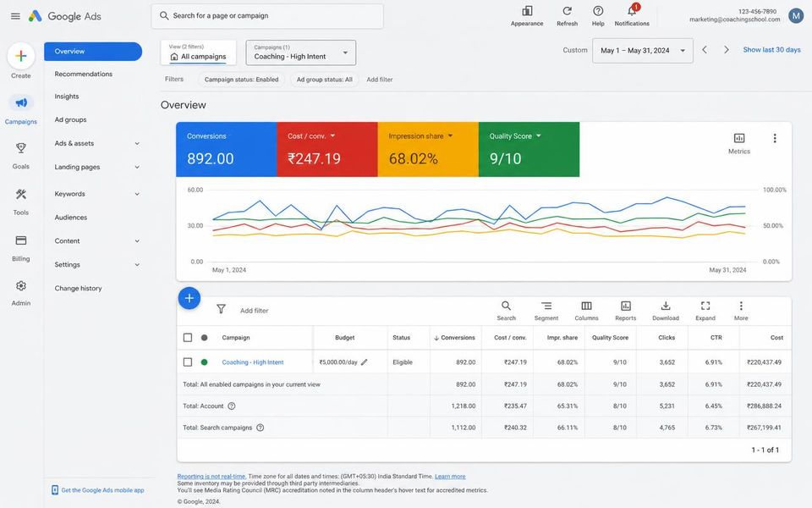Screen dimensions: 812x508
Task: Open the Goals trophy icon
Action: tap(20, 148)
